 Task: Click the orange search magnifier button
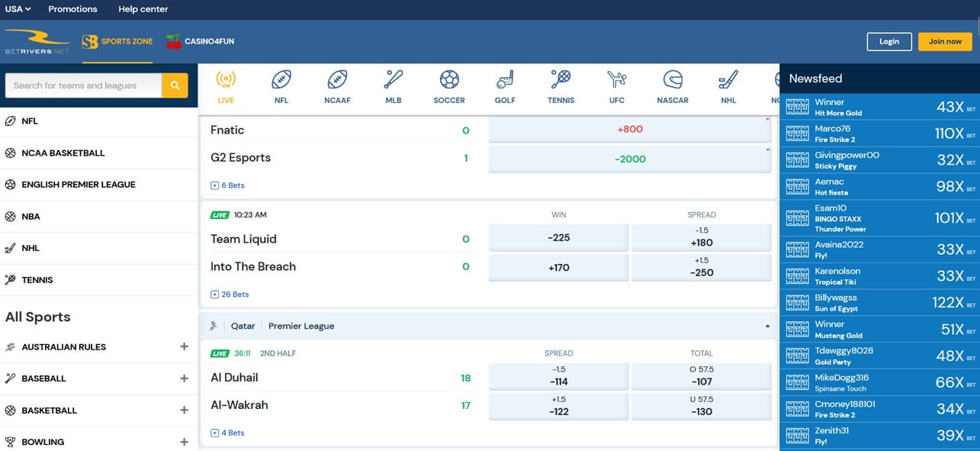pyautogui.click(x=175, y=85)
